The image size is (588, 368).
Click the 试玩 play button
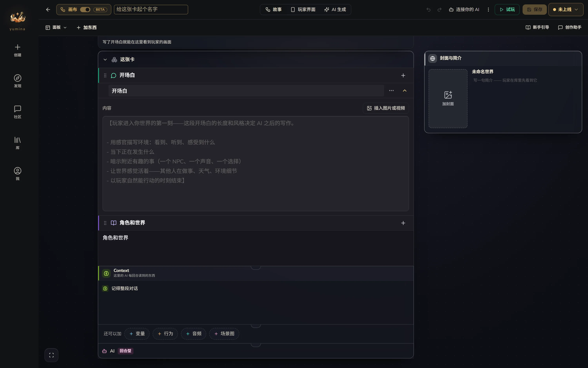[x=507, y=9]
